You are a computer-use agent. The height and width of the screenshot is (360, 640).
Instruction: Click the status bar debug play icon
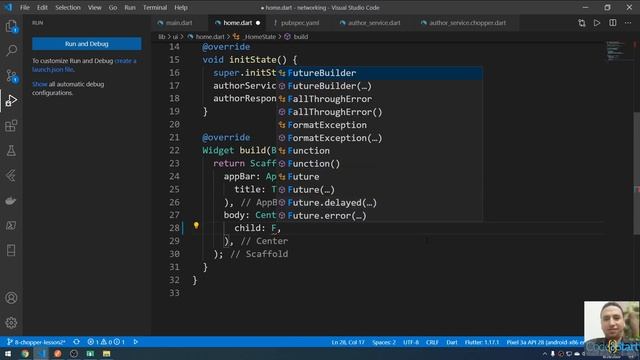(136, 342)
